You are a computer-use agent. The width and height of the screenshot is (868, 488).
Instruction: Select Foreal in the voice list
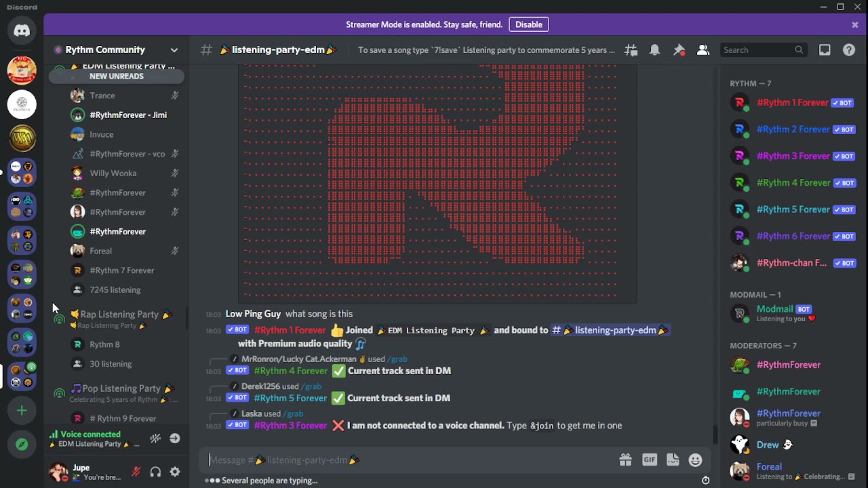(125, 251)
